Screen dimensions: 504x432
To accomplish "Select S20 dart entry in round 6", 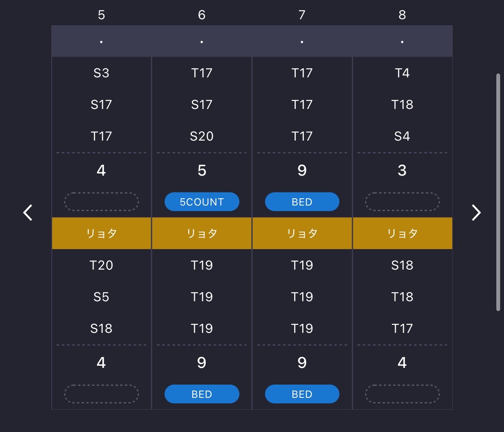I will [202, 136].
